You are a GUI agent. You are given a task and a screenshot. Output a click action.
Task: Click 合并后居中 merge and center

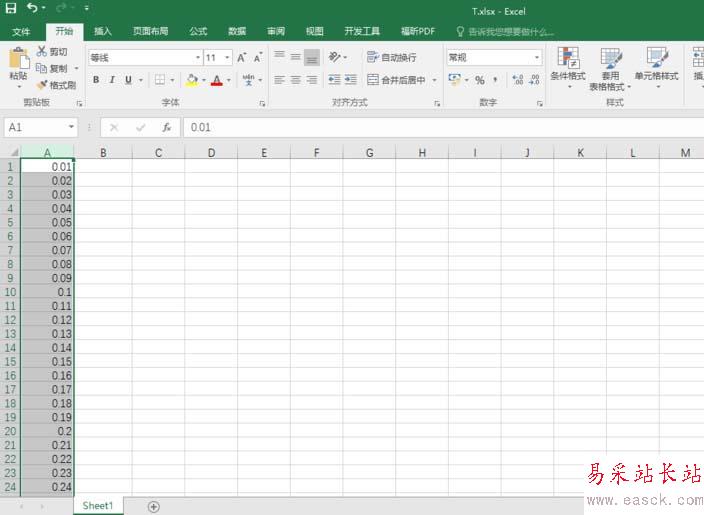396,80
